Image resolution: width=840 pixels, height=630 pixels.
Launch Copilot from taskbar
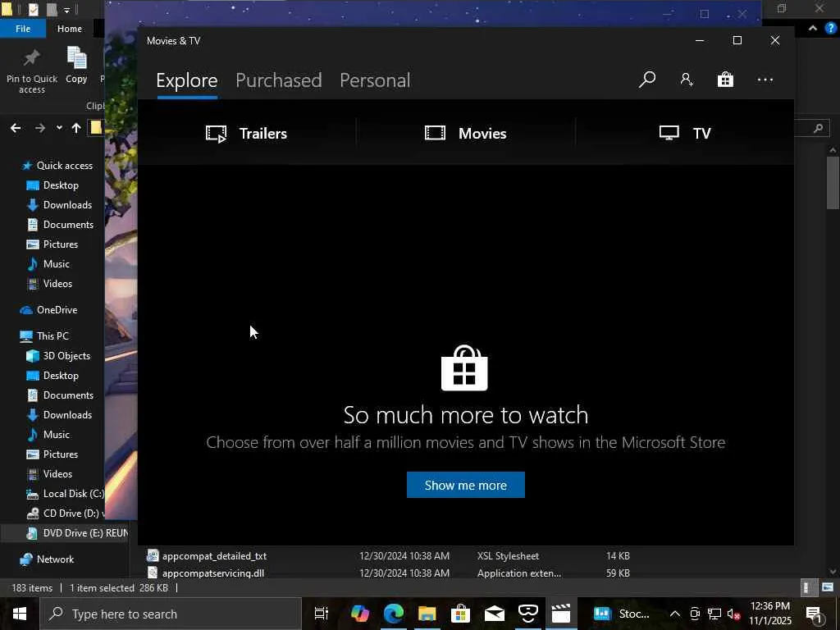pos(359,614)
